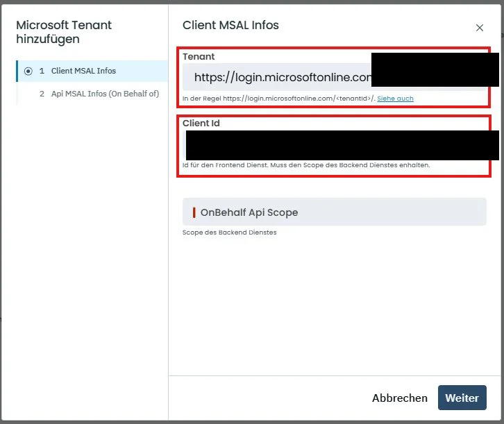Click the 'Client Id' field label

201,124
